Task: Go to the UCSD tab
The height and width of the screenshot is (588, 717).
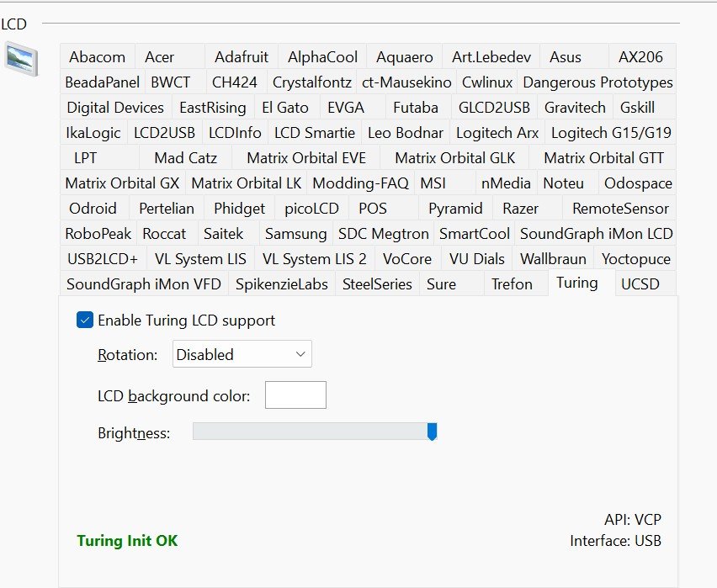Action: click(640, 284)
